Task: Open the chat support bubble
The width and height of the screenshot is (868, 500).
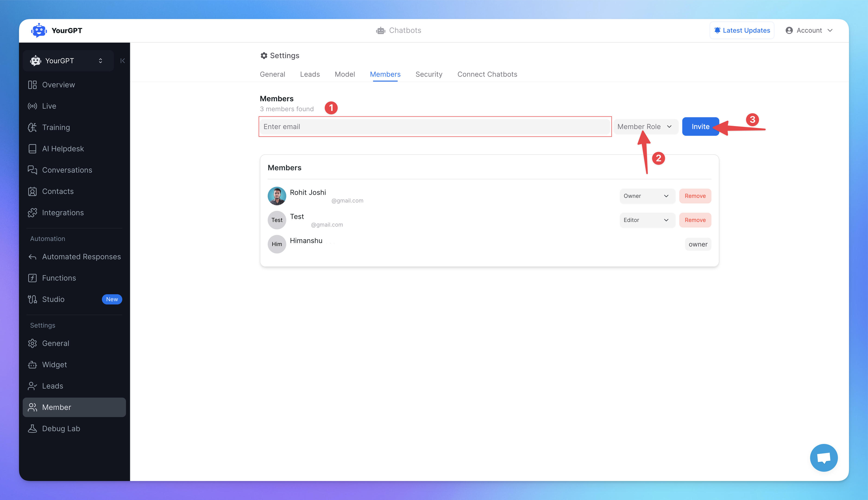Action: pos(824,458)
